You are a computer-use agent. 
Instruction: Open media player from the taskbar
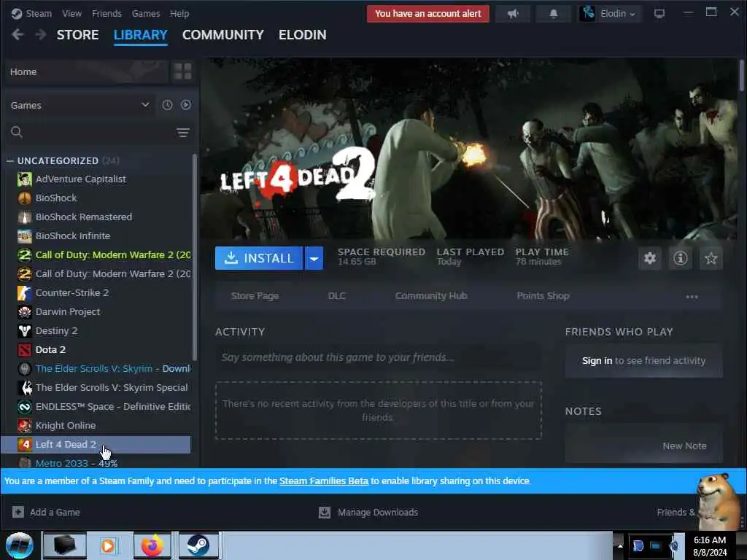(x=108, y=545)
